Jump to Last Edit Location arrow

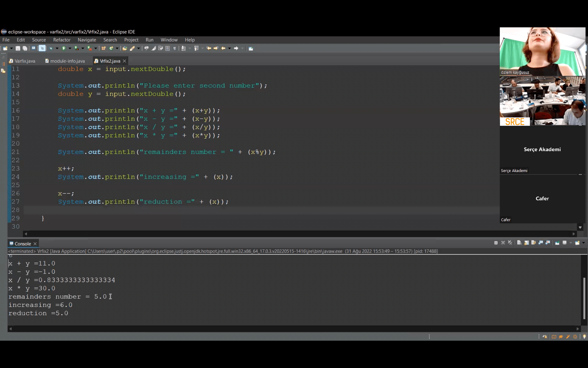click(x=209, y=48)
